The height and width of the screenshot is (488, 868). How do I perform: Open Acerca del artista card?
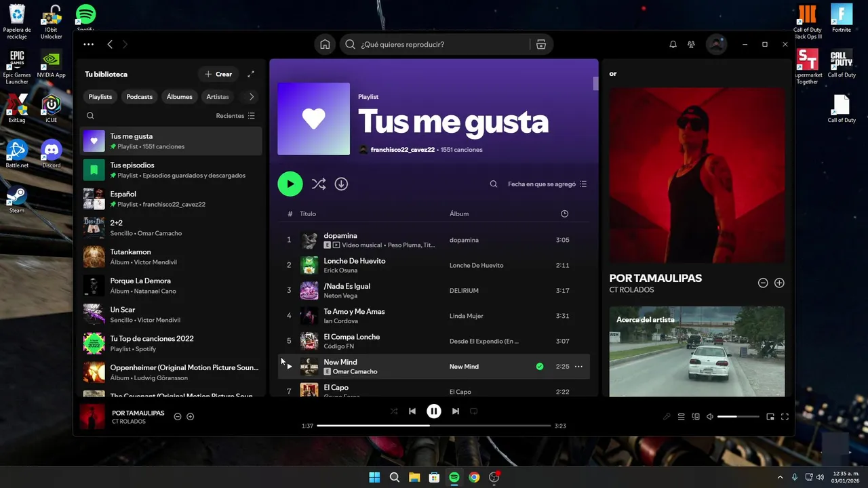click(696, 351)
